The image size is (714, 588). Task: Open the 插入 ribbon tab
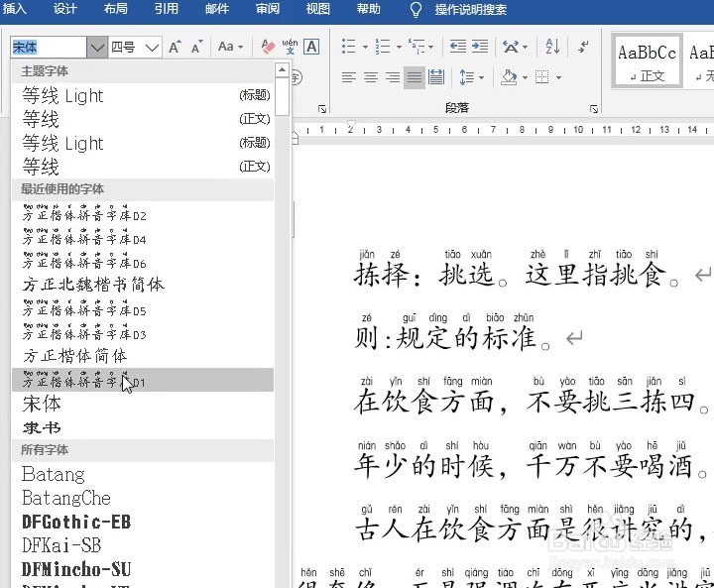click(x=14, y=9)
